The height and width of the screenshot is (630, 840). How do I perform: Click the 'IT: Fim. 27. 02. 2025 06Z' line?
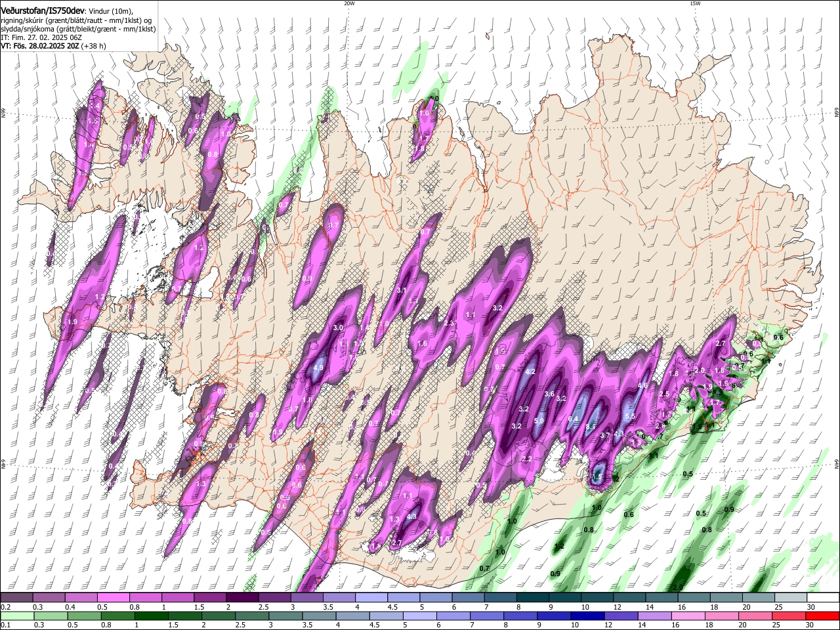41,38
